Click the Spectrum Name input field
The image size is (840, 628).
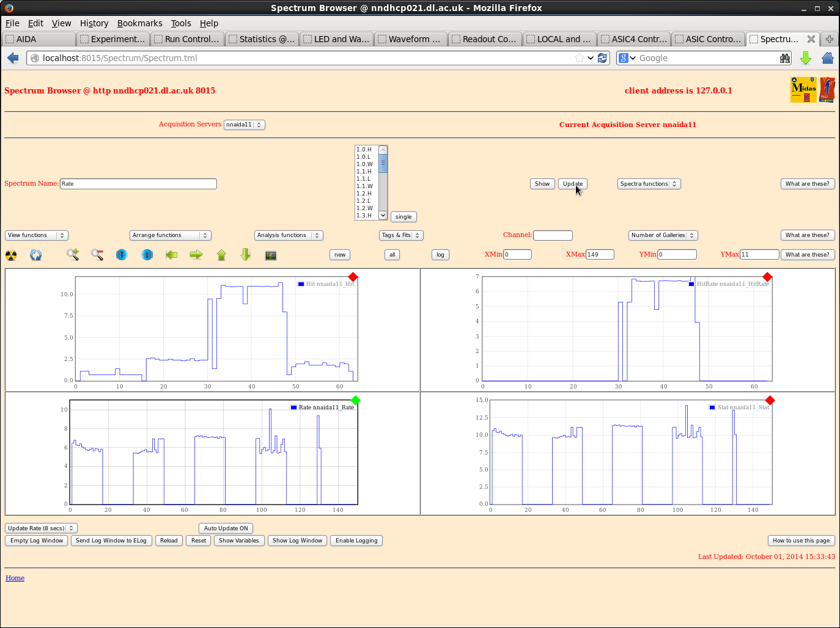click(x=138, y=184)
